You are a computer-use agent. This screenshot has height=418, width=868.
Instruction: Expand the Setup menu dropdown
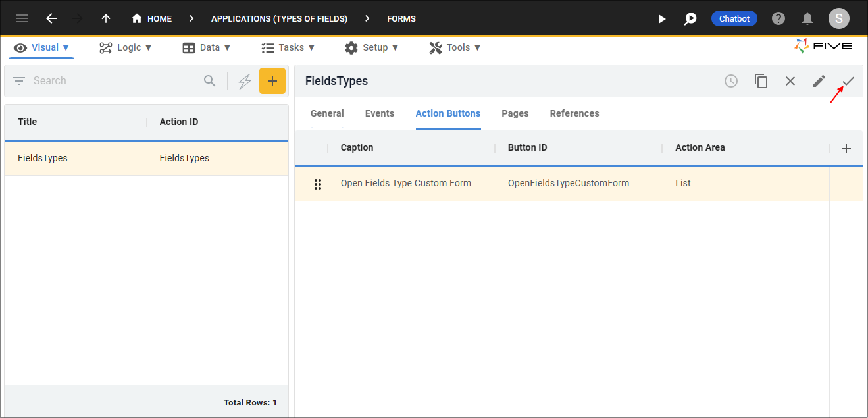click(372, 47)
